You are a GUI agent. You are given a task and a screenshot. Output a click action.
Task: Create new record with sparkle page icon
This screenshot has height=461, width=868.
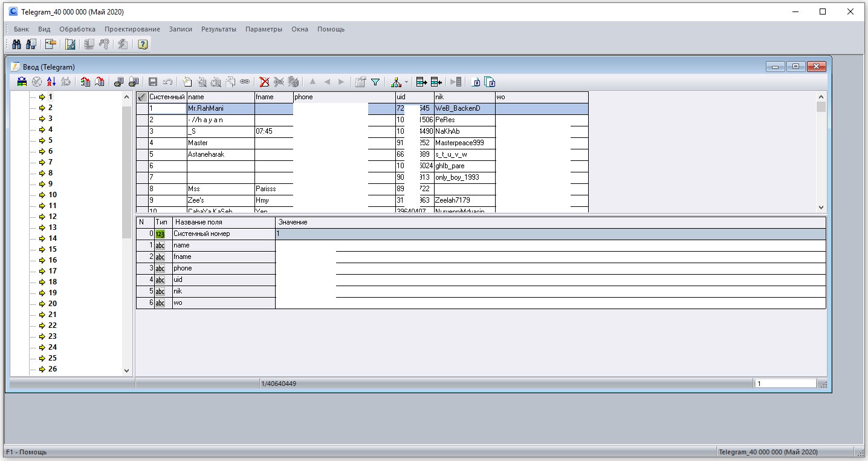point(187,82)
